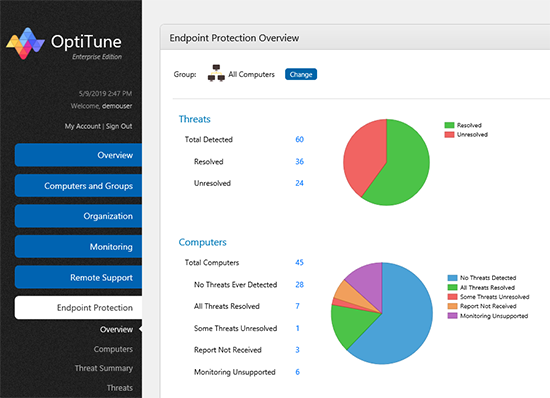550x398 pixels.
Task: Click the Sign Out link
Action: click(x=119, y=126)
